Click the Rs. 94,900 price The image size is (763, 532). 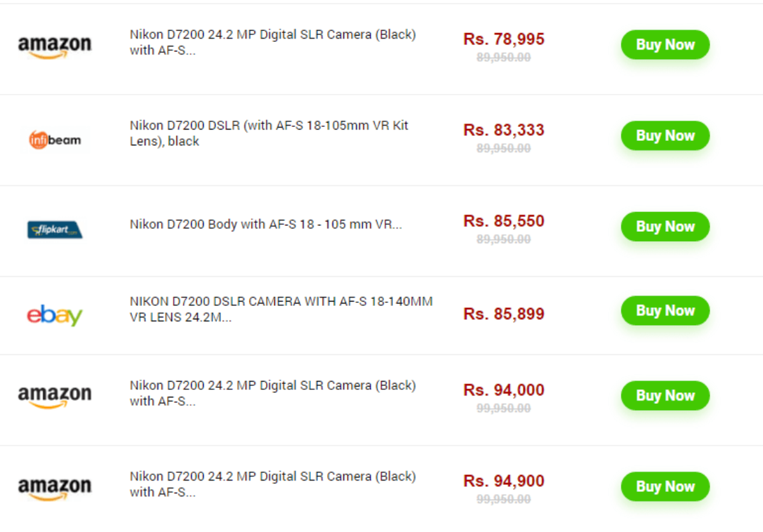[x=503, y=481]
